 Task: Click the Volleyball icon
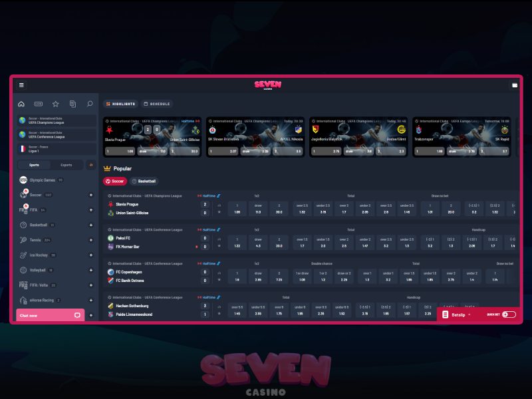pyautogui.click(x=23, y=270)
